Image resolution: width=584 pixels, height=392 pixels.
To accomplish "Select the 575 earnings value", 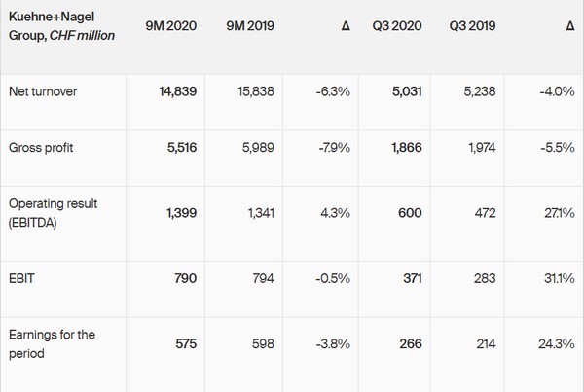I will coord(185,343).
